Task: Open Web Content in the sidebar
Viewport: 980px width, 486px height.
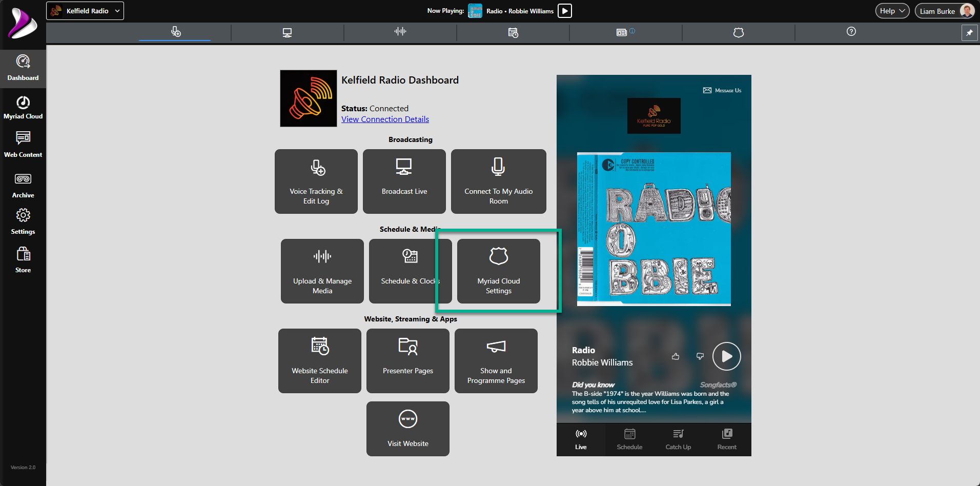Action: (x=23, y=145)
